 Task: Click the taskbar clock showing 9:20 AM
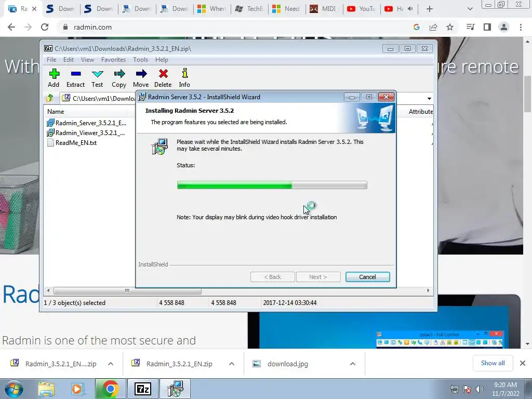point(506,389)
